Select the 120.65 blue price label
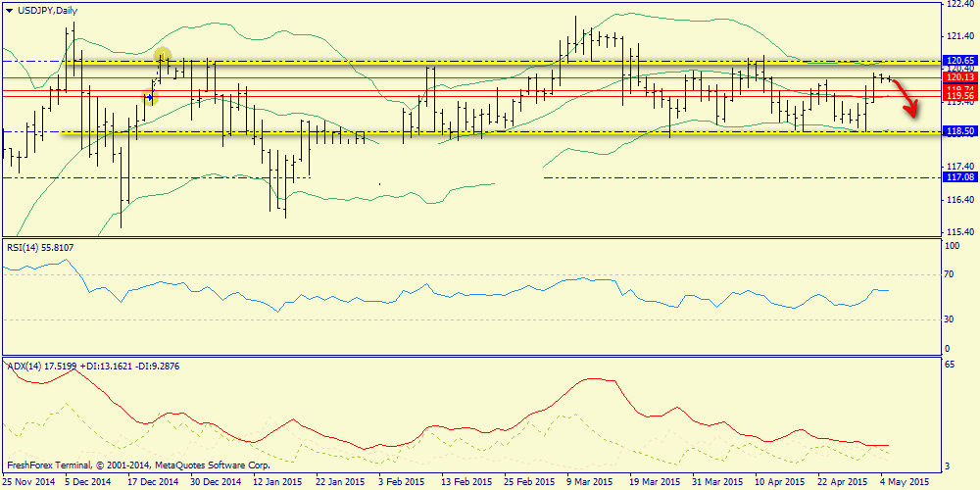Viewport: 980px width, 490px height. pyautogui.click(x=957, y=61)
